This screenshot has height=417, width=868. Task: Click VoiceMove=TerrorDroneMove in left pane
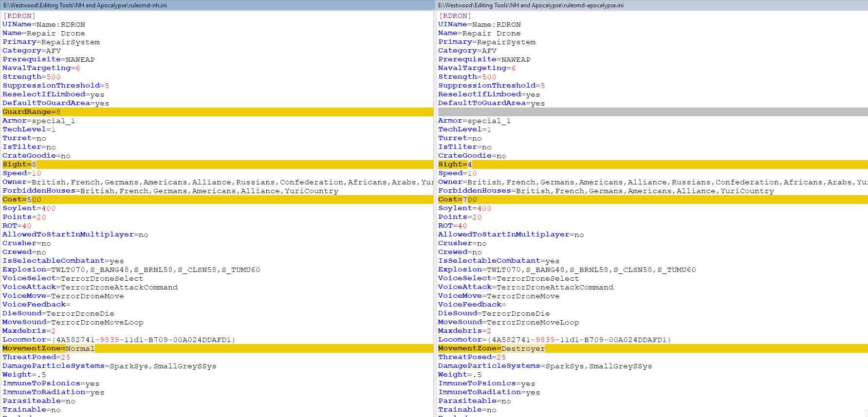[x=63, y=296]
